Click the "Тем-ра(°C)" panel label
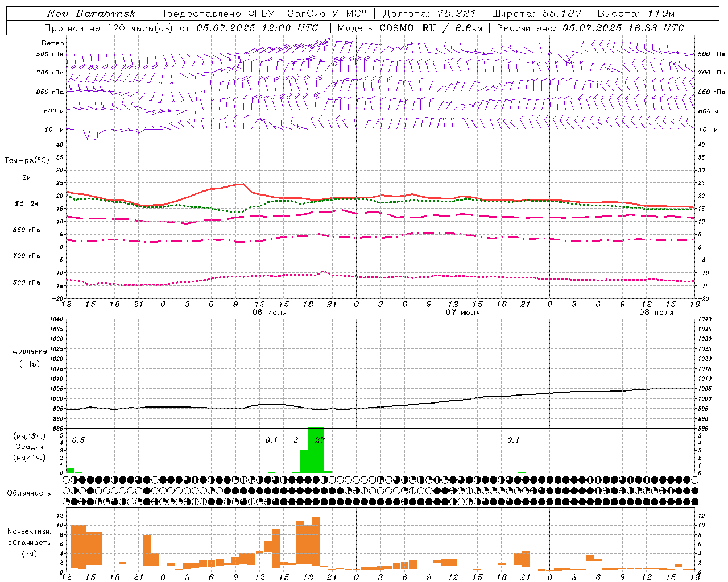The image size is (728, 582). click(27, 161)
